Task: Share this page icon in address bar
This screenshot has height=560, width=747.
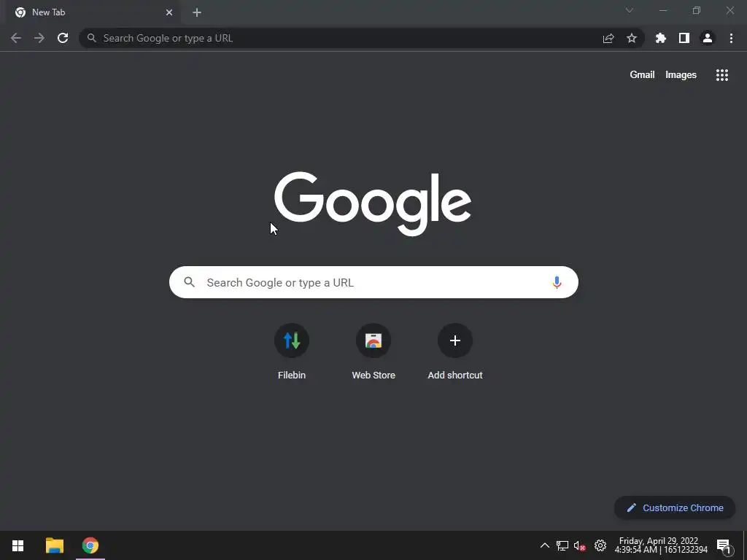Action: pos(608,38)
